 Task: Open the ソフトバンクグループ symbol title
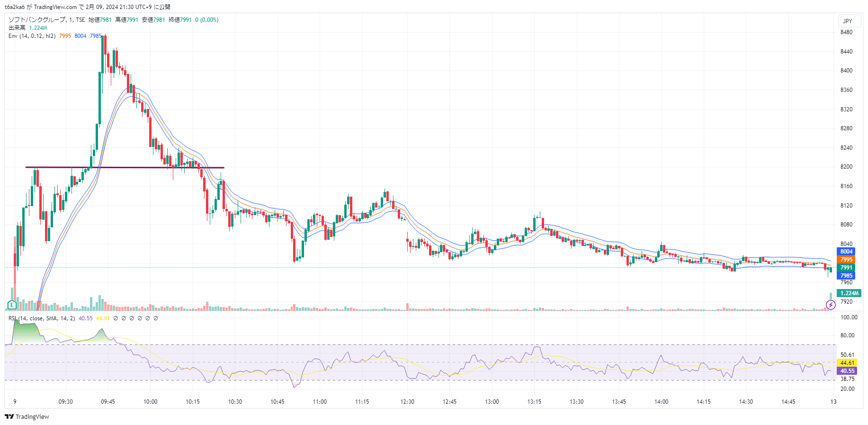point(37,20)
